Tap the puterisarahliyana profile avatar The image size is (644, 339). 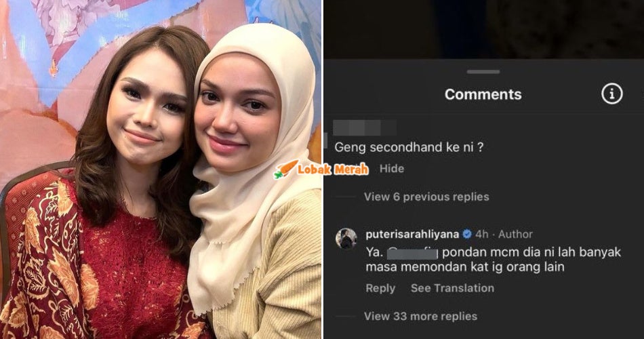[x=346, y=239]
